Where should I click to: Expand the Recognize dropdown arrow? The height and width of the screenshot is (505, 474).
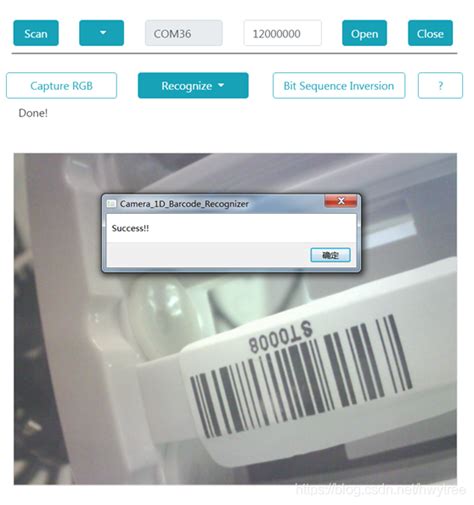[x=221, y=85]
